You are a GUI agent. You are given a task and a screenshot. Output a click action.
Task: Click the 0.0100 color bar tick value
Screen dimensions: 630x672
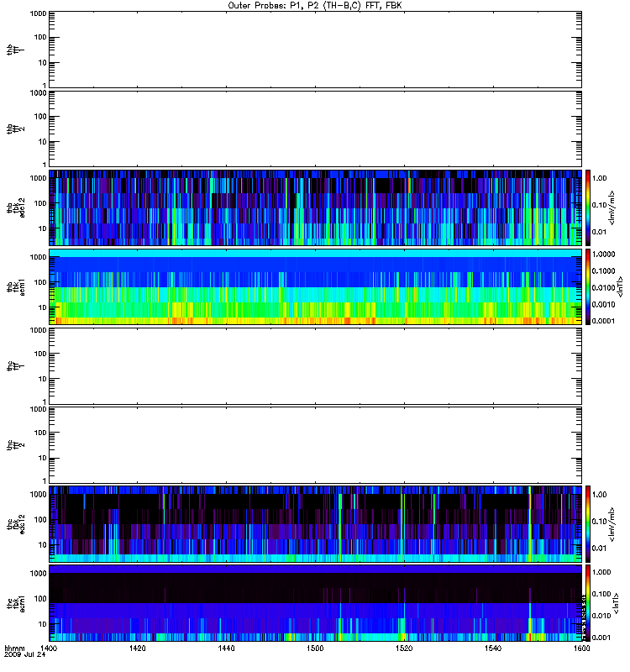tap(603, 287)
